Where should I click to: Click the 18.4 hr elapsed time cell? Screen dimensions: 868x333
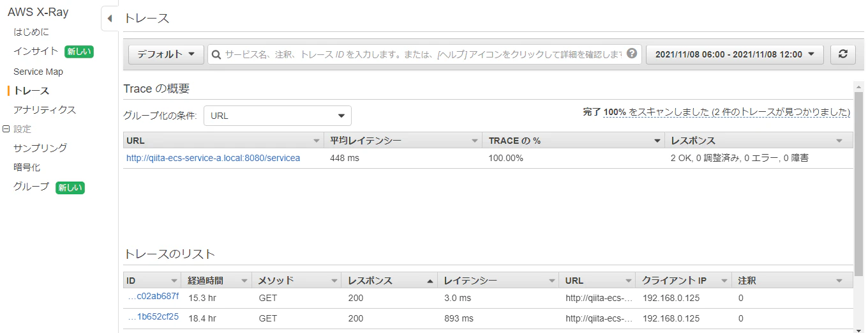(202, 318)
